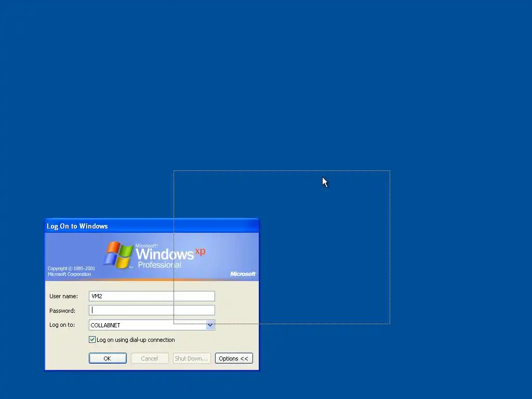Collapse the dialog with Options << button
The width and height of the screenshot is (532, 399).
coord(234,358)
